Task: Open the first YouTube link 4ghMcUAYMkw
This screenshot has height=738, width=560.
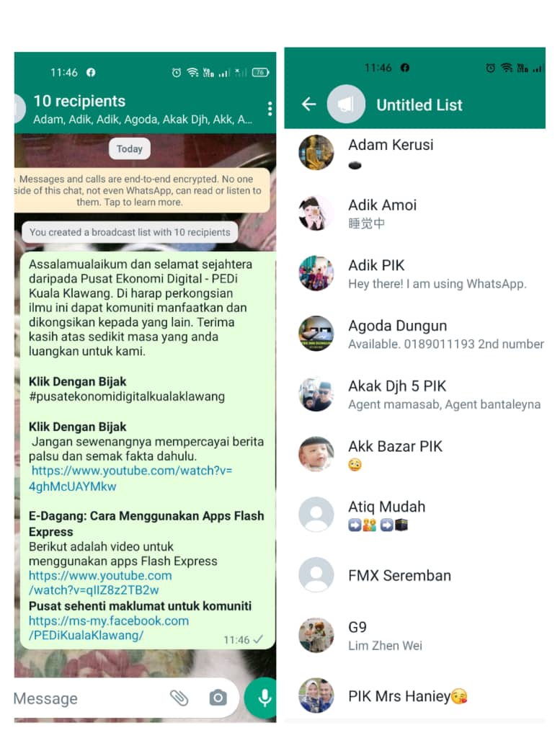Action: tap(130, 479)
